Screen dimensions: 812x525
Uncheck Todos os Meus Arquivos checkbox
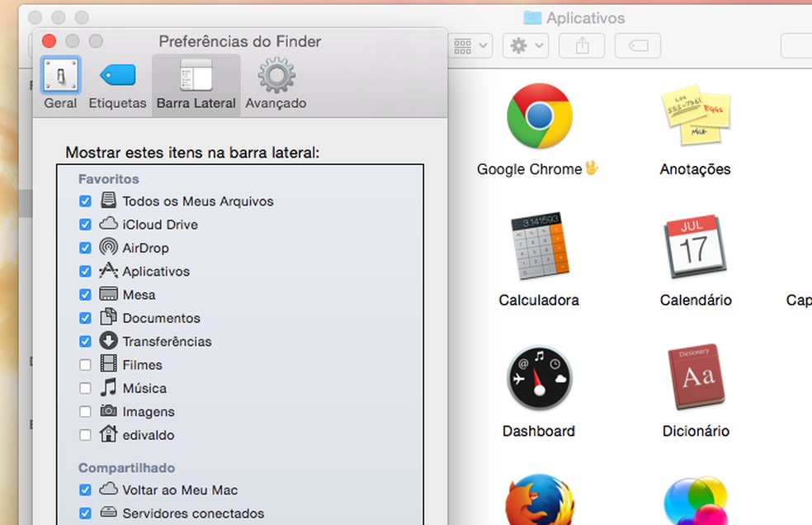[86, 201]
